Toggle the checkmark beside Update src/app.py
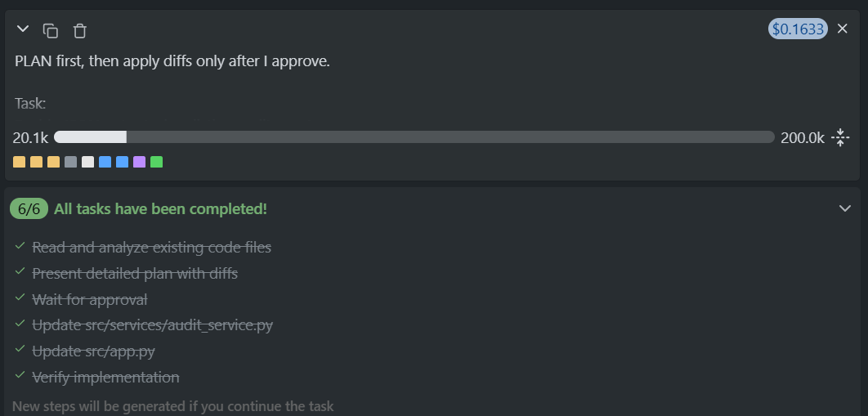Screen dimensions: 868x416 (x=20, y=351)
